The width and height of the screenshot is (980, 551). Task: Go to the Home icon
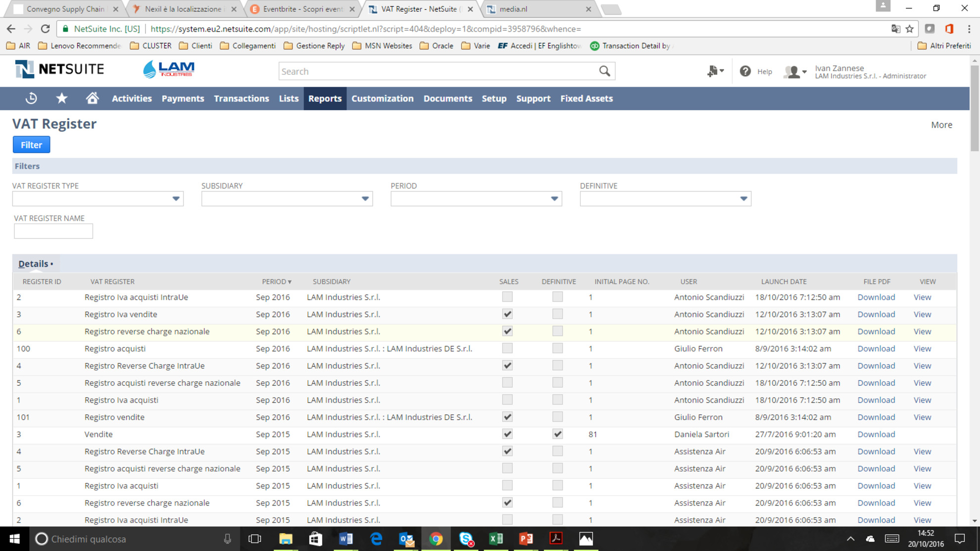pos(92,98)
